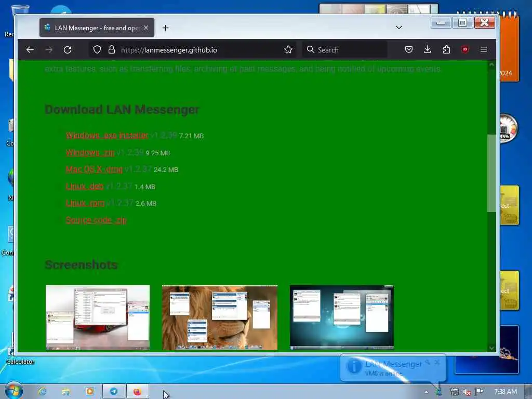Click the CPU meter desktop gadget
Image resolution: width=532 pixels, height=399 pixels.
(x=508, y=128)
